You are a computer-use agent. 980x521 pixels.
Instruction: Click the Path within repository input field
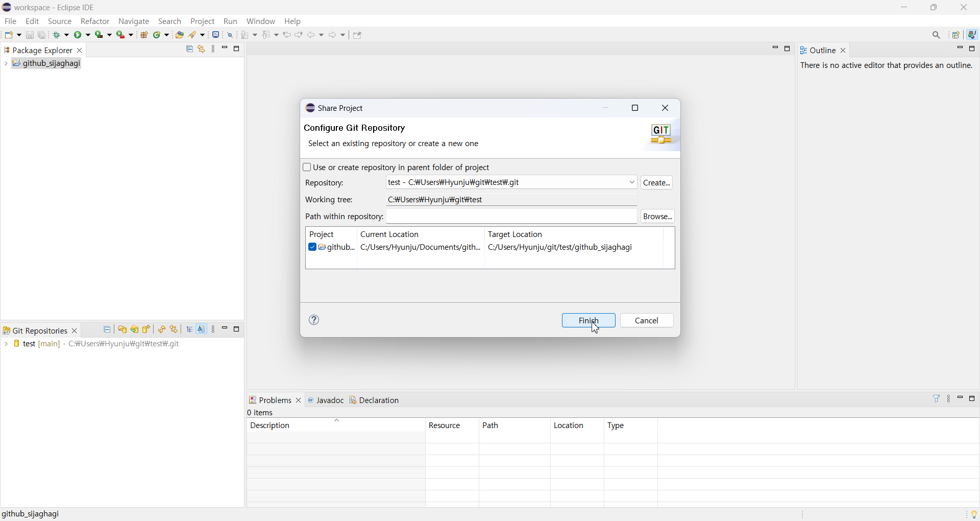pos(512,217)
